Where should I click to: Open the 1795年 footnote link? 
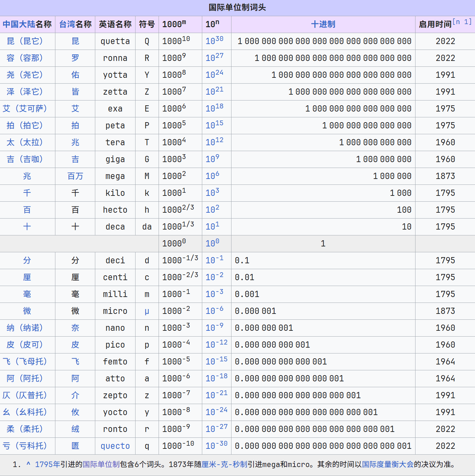pos(47,465)
